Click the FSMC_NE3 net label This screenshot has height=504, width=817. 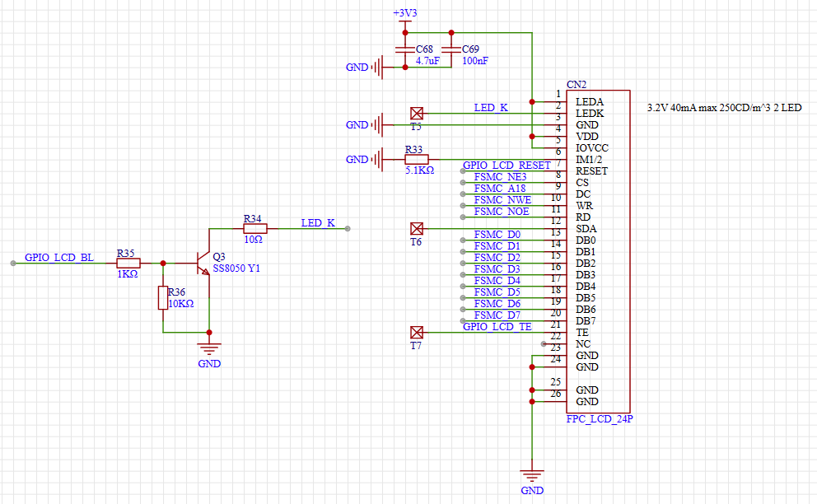point(500,177)
